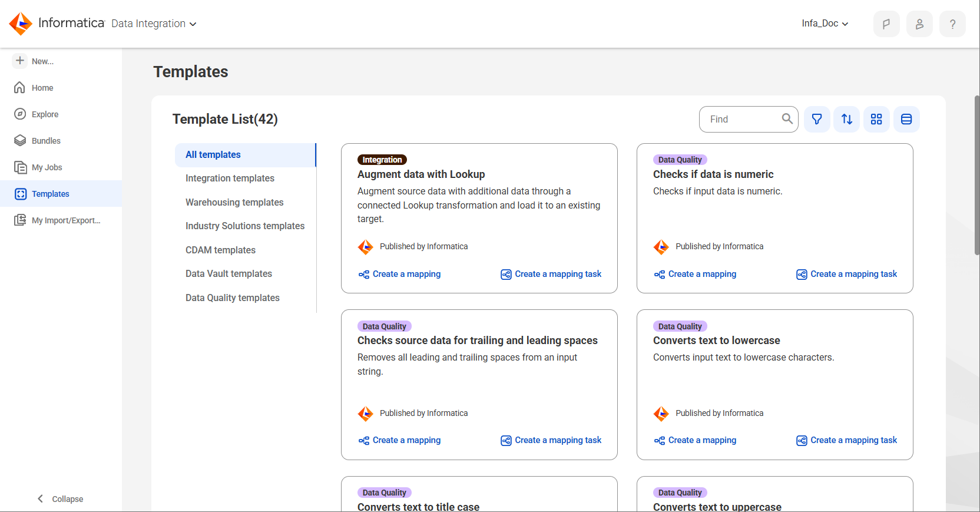Click Converts text to uppercase title
This screenshot has height=512, width=980.
(717, 507)
